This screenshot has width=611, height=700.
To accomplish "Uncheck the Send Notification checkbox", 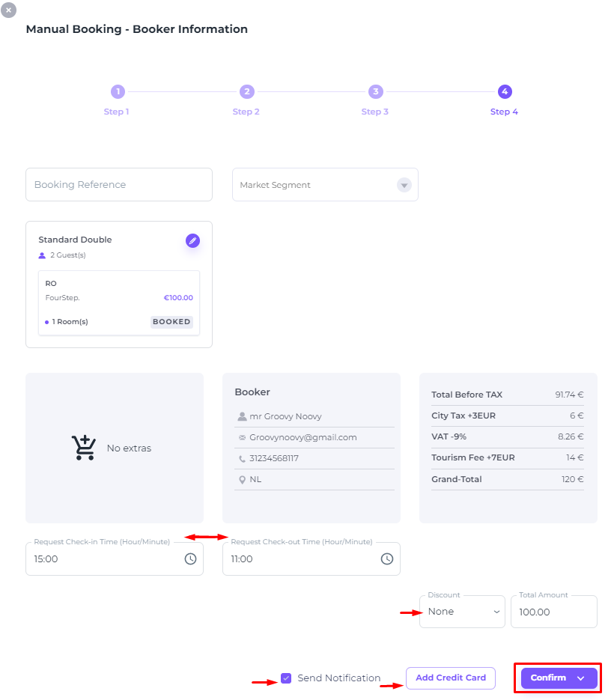I will tap(286, 678).
